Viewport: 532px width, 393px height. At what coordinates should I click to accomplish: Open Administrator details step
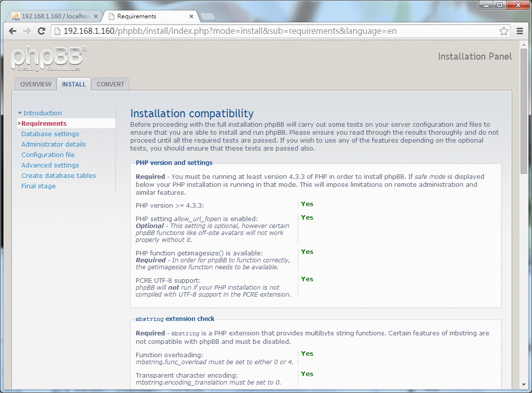pyautogui.click(x=54, y=145)
